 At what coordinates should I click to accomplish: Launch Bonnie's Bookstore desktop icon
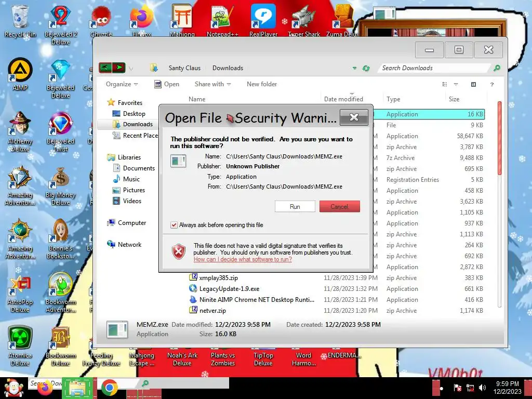(60, 239)
